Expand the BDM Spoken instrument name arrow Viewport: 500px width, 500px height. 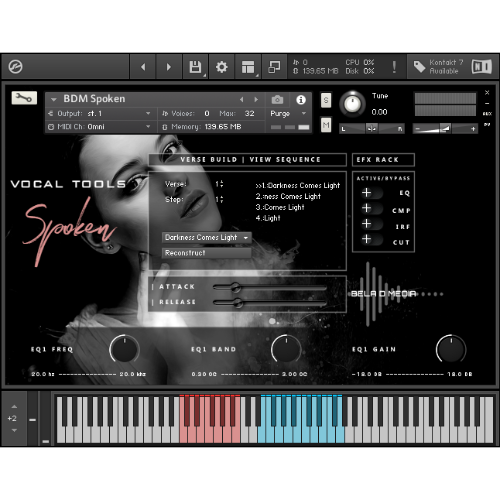[54, 100]
